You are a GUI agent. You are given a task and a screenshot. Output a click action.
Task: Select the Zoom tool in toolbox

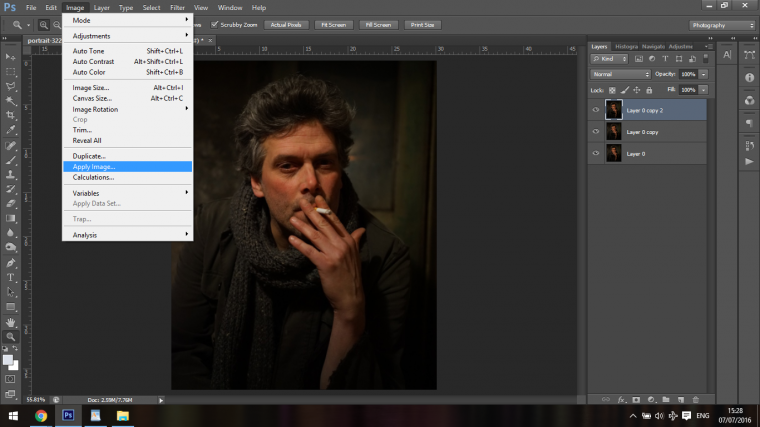[x=10, y=336]
